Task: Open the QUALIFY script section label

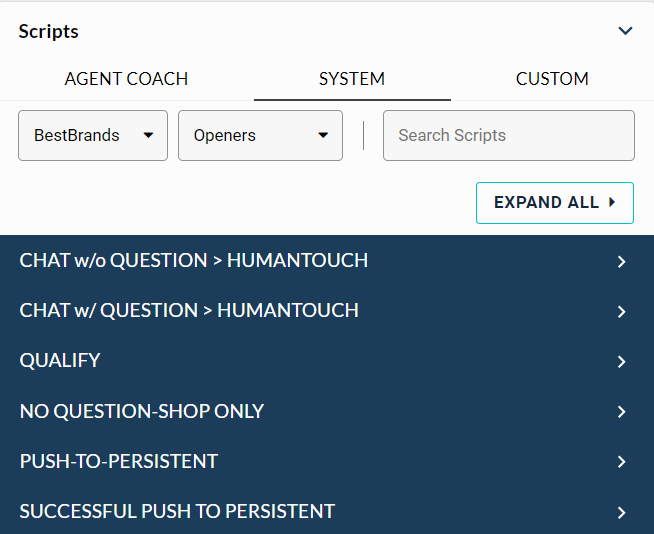Action: pyautogui.click(x=60, y=361)
